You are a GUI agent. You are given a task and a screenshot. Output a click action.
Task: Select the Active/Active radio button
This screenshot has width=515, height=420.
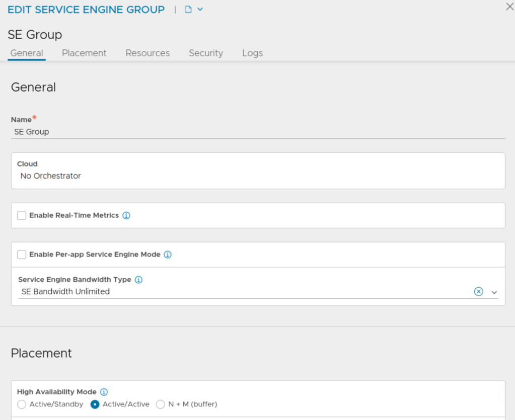point(95,404)
